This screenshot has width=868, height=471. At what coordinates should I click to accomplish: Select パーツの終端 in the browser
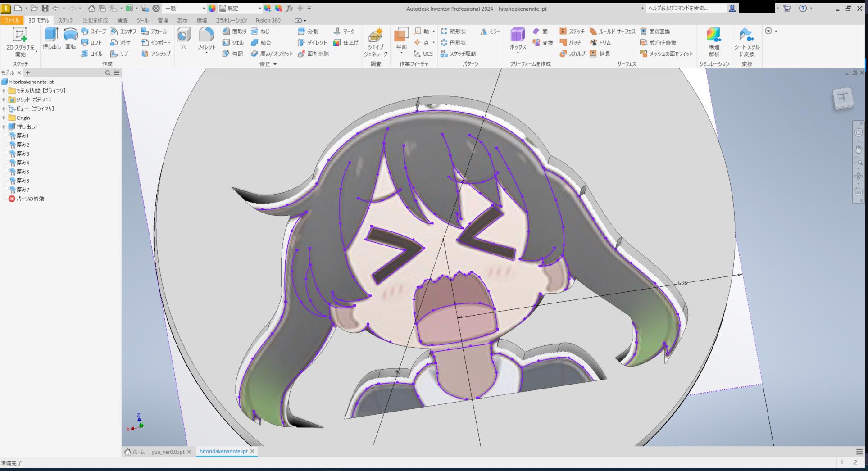[27, 199]
